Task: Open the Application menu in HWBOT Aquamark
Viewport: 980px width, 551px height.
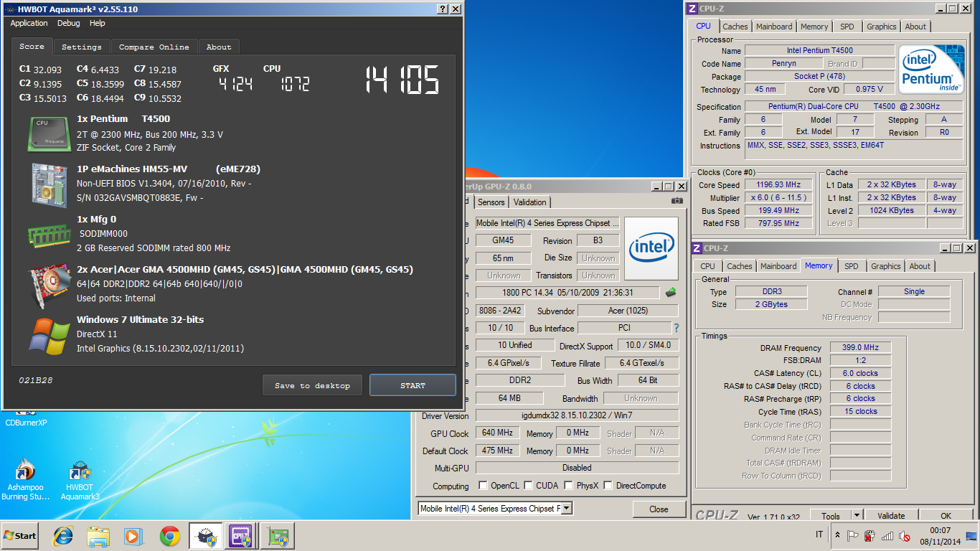Action: [x=29, y=23]
